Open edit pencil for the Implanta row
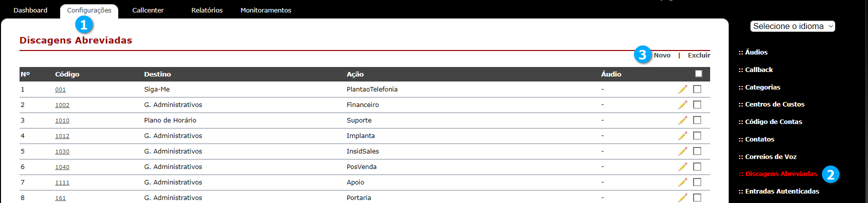The image size is (868, 203). (x=683, y=135)
